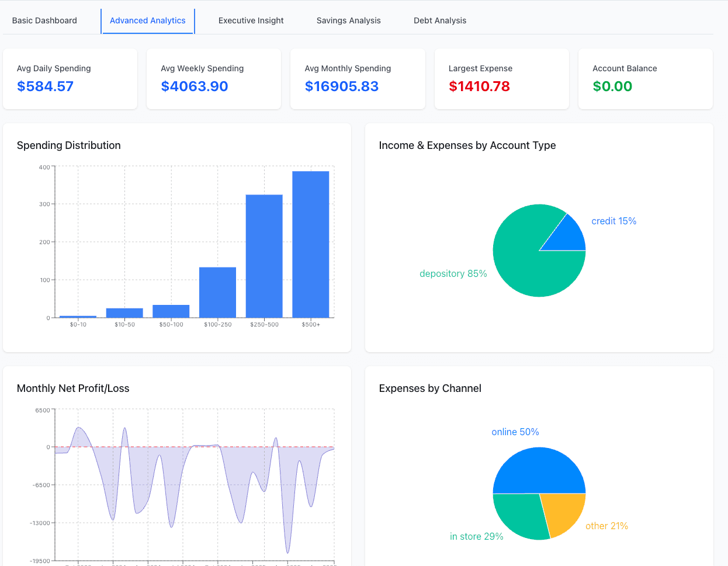Select the Advanced Analytics tab
Image resolution: width=728 pixels, height=566 pixels.
pyautogui.click(x=148, y=20)
